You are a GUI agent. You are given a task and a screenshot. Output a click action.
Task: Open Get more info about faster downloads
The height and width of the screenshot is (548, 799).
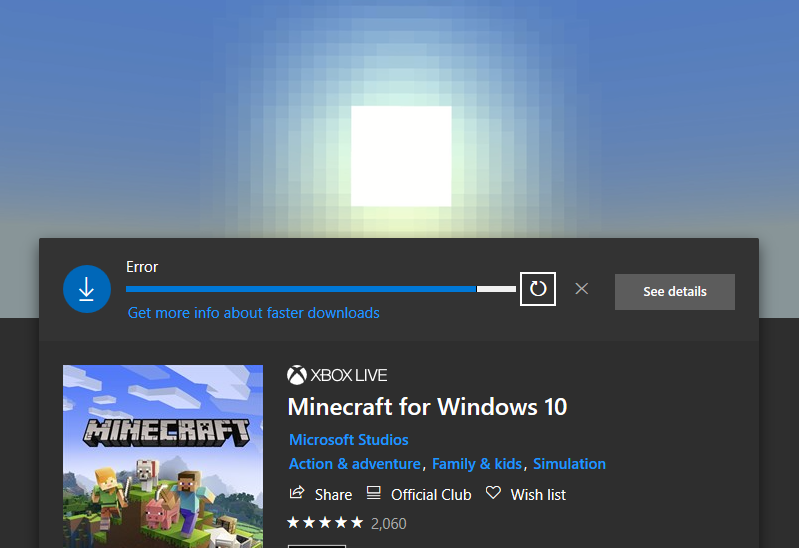pos(253,312)
